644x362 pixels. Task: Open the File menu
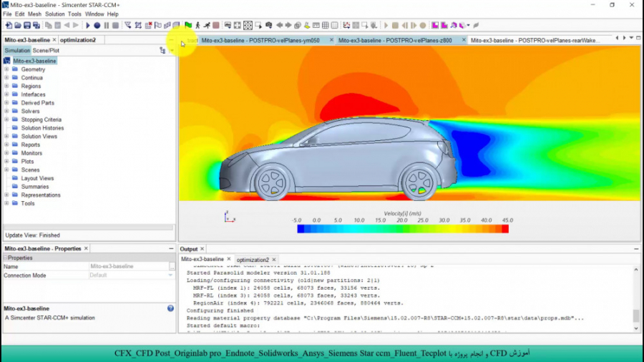[7, 14]
